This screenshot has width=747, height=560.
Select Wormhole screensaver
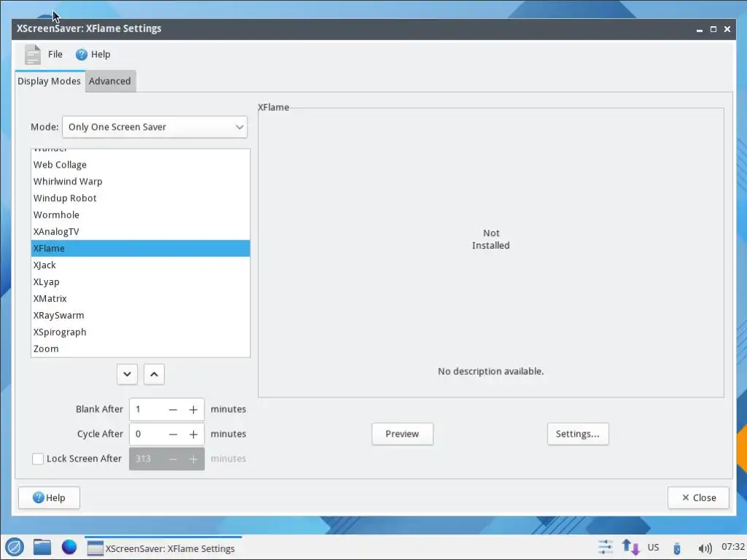(141, 215)
